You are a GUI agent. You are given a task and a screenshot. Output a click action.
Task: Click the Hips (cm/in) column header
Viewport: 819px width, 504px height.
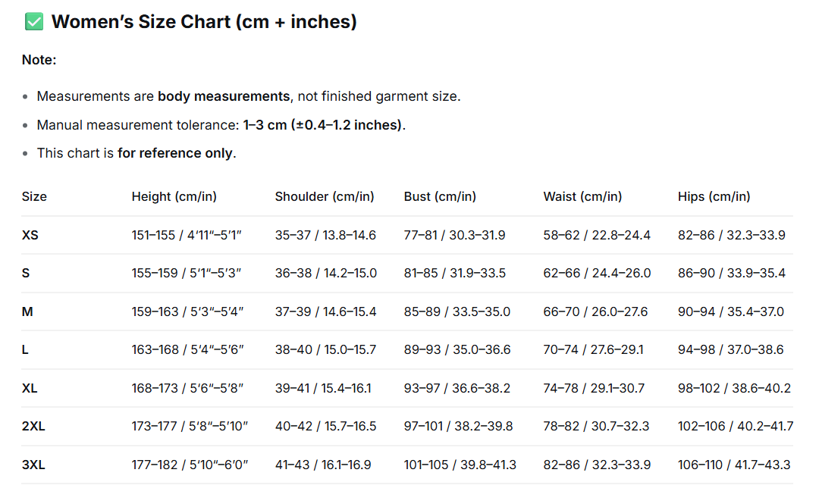tap(714, 196)
